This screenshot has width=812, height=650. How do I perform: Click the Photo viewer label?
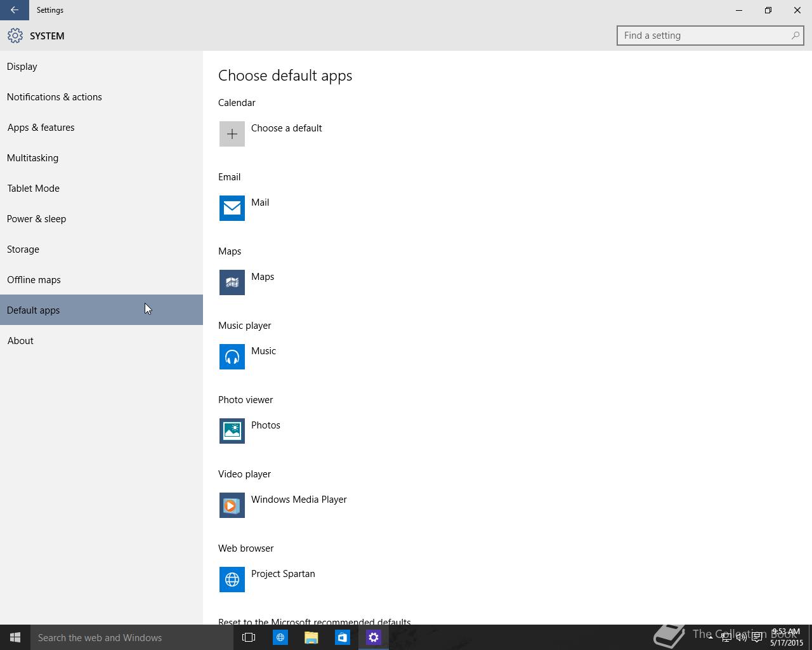pos(246,400)
